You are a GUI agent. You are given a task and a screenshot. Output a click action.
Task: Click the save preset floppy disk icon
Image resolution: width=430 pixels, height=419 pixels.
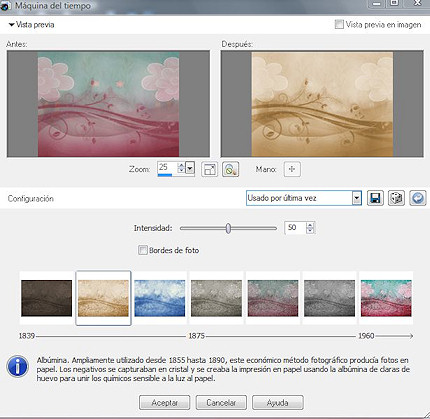tap(375, 198)
